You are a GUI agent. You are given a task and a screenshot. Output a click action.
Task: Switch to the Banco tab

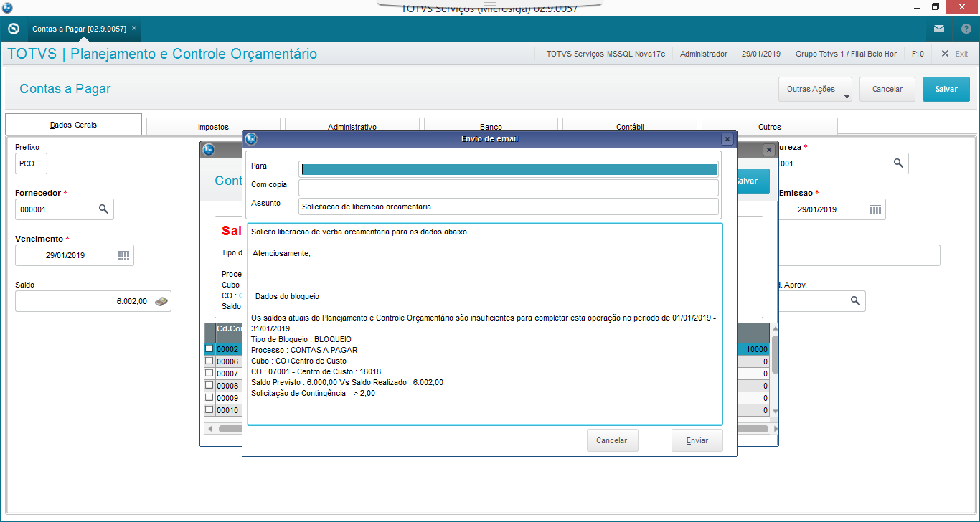tap(491, 127)
